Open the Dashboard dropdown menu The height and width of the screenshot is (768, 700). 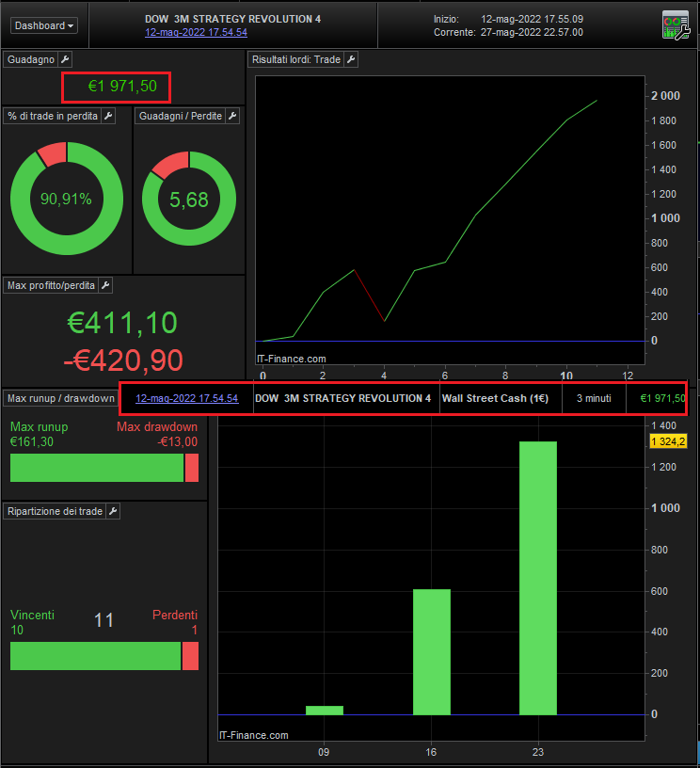click(44, 25)
